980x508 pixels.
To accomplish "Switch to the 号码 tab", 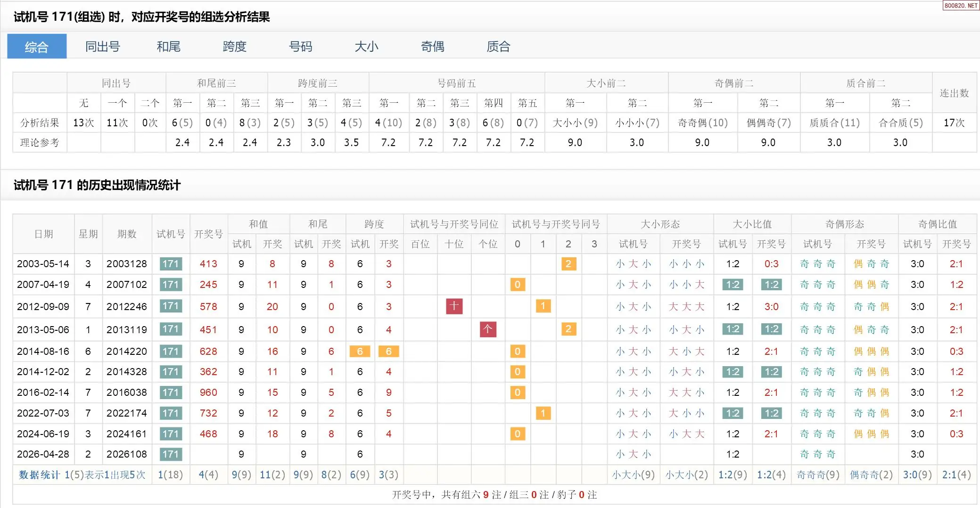I will click(300, 47).
